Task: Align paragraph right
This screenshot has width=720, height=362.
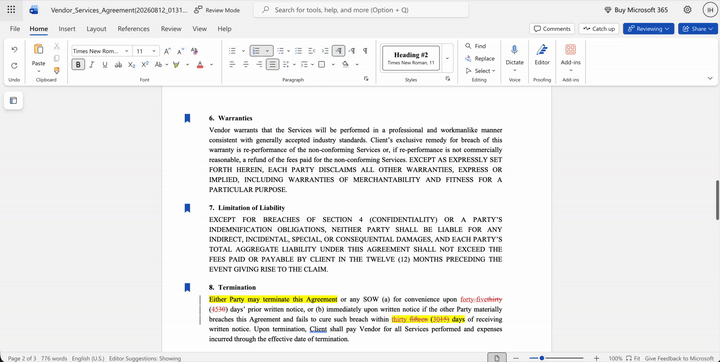Action: coord(259,65)
